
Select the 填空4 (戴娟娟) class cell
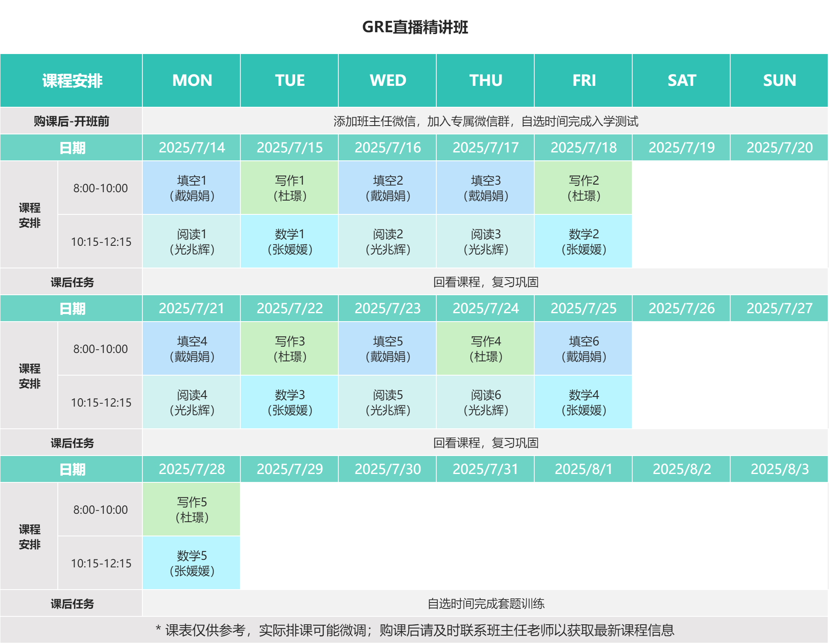[x=192, y=349]
